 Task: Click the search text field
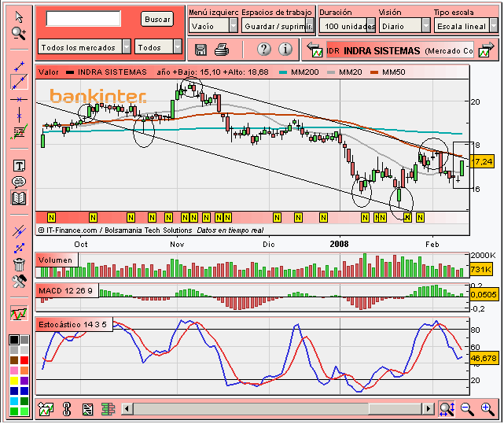(x=83, y=19)
